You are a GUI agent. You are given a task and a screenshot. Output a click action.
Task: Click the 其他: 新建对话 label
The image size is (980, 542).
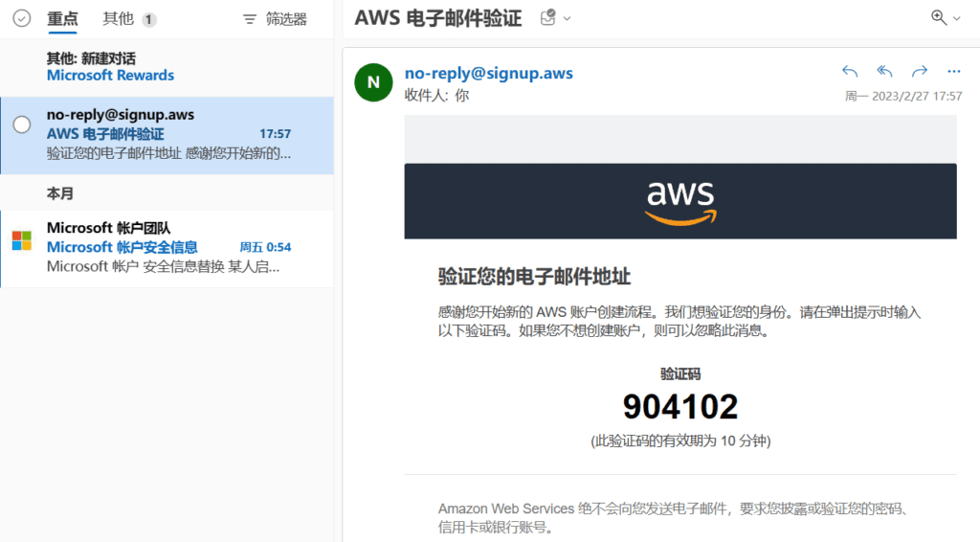tap(91, 58)
